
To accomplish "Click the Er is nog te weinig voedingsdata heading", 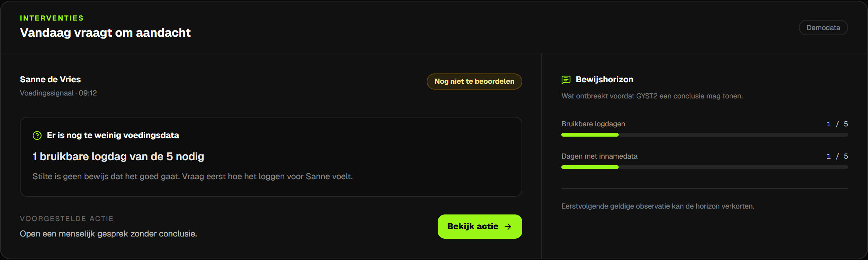I will 113,136.
